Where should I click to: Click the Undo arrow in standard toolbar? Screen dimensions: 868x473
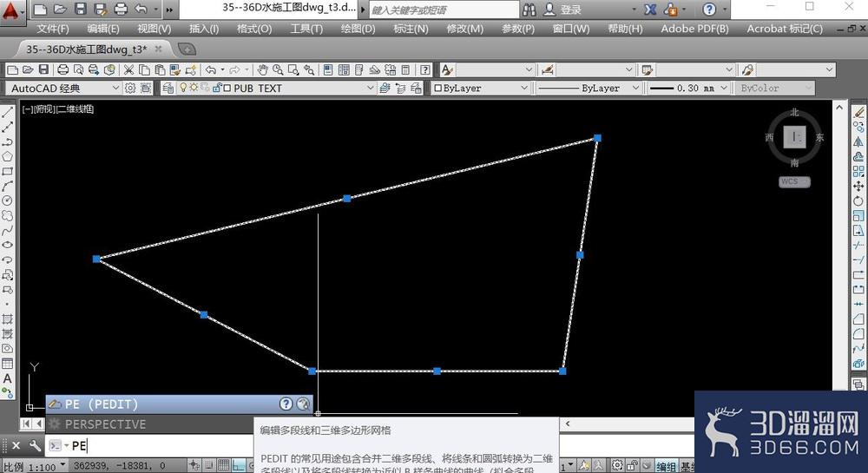click(x=211, y=69)
